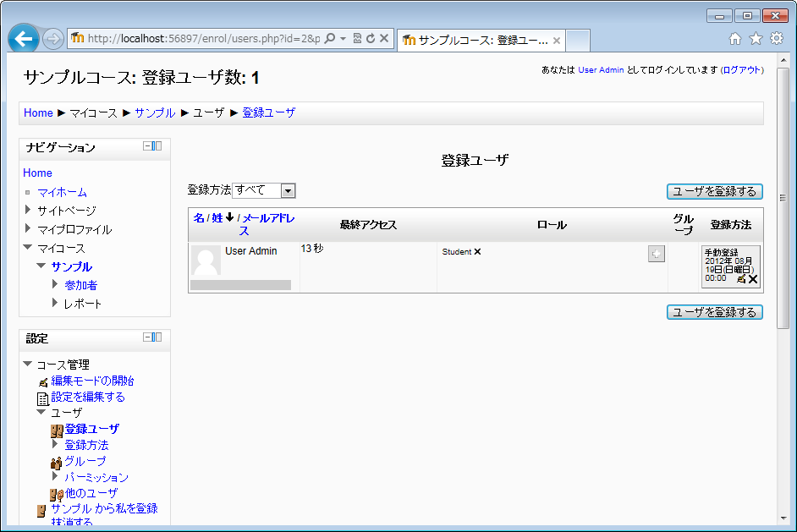This screenshot has width=797, height=532.
Task: Click the browser favorites star icon
Action: (756, 38)
